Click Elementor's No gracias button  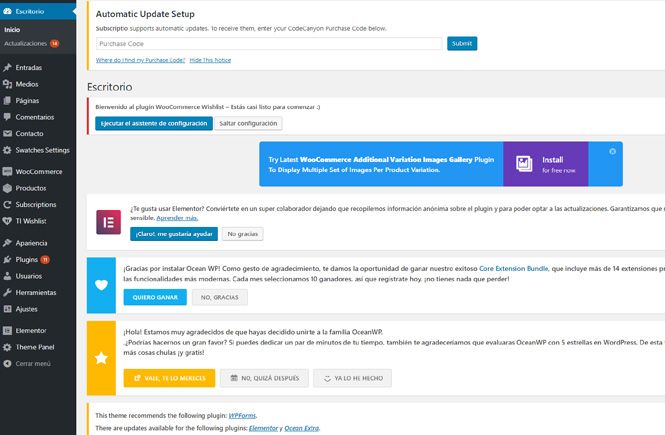(243, 234)
